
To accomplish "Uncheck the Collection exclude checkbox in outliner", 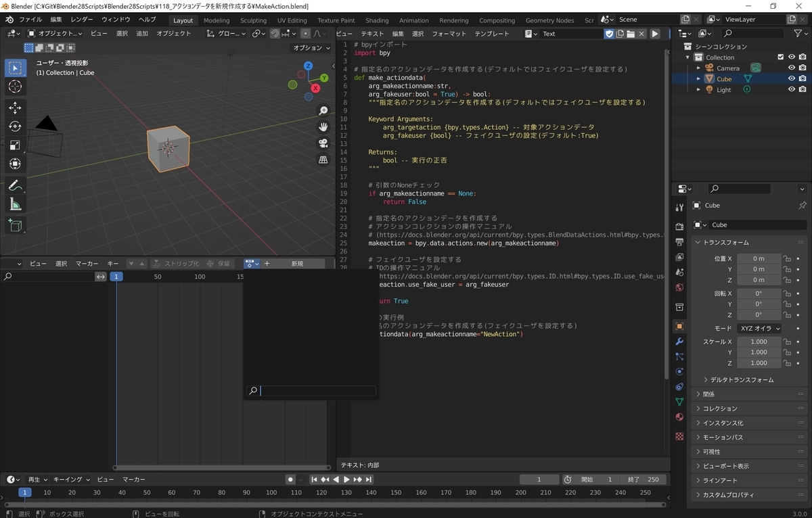I will [781, 57].
